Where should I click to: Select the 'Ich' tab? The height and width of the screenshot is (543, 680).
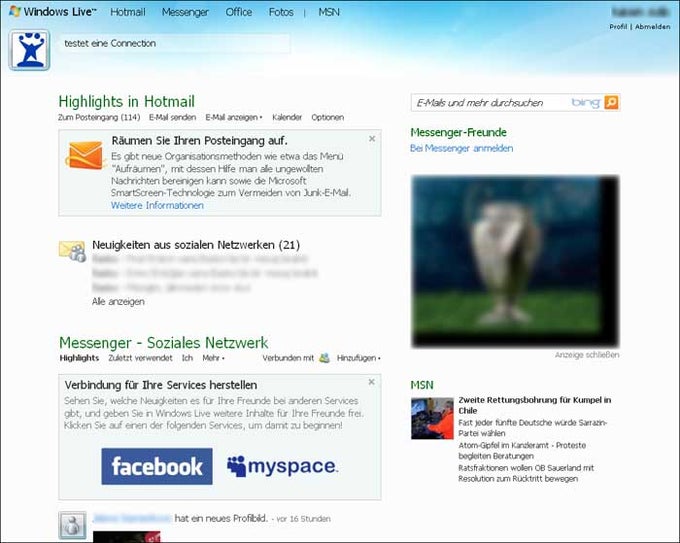(187, 358)
